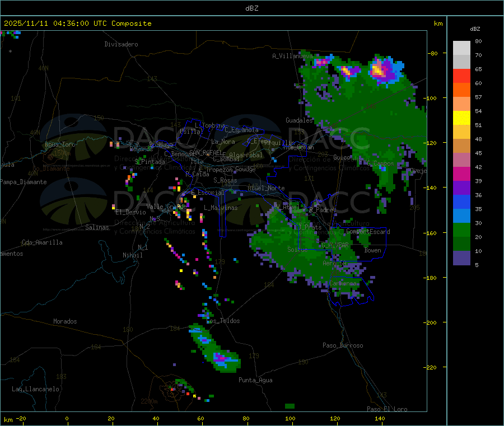Click the Salinas map label
This screenshot has height=426, width=504.
coord(99,227)
